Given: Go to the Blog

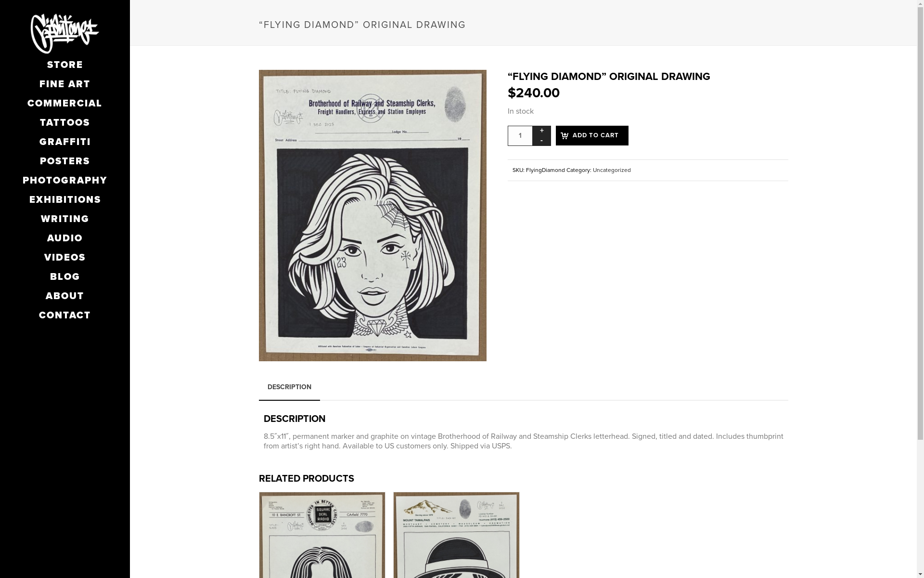Looking at the screenshot, I should 65,276.
